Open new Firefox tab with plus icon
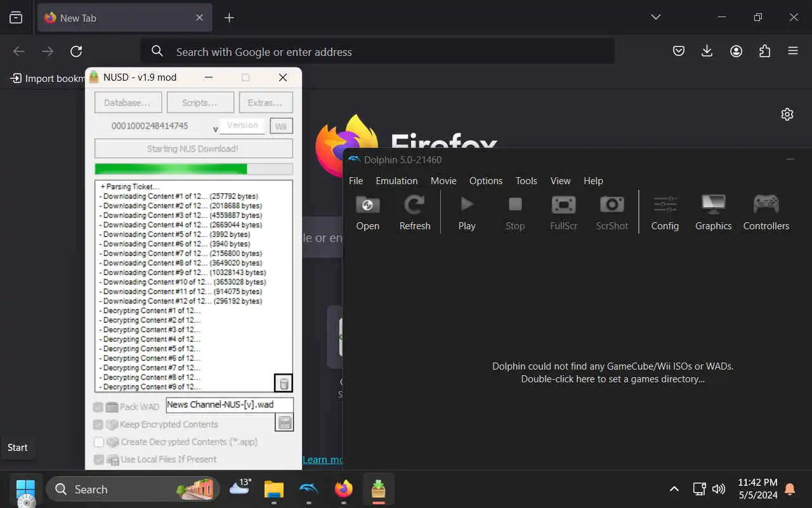The height and width of the screenshot is (508, 812). [x=230, y=18]
